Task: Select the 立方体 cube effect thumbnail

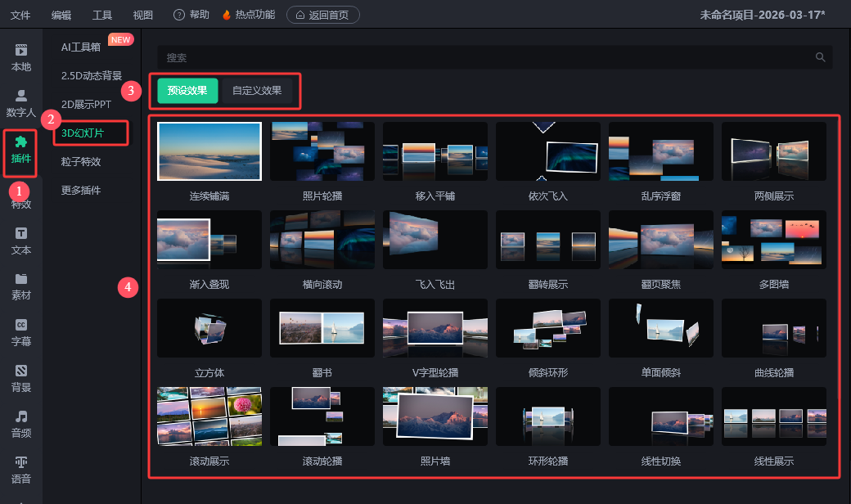Action: 209,328
